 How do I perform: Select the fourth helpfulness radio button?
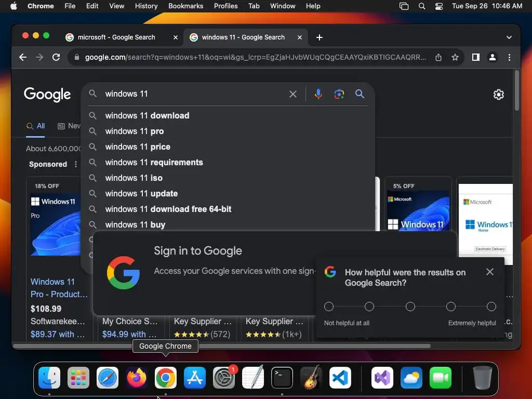click(x=450, y=307)
